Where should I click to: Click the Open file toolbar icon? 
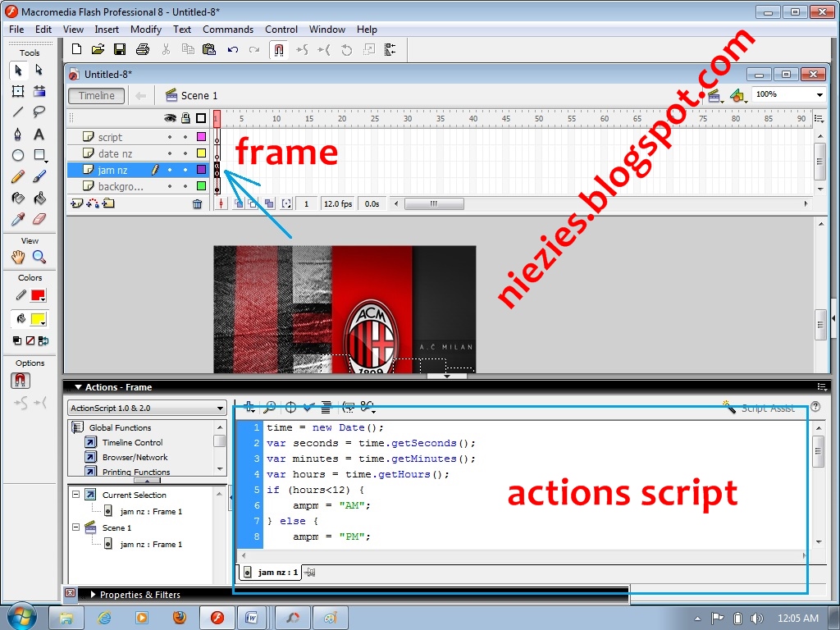coord(98,49)
